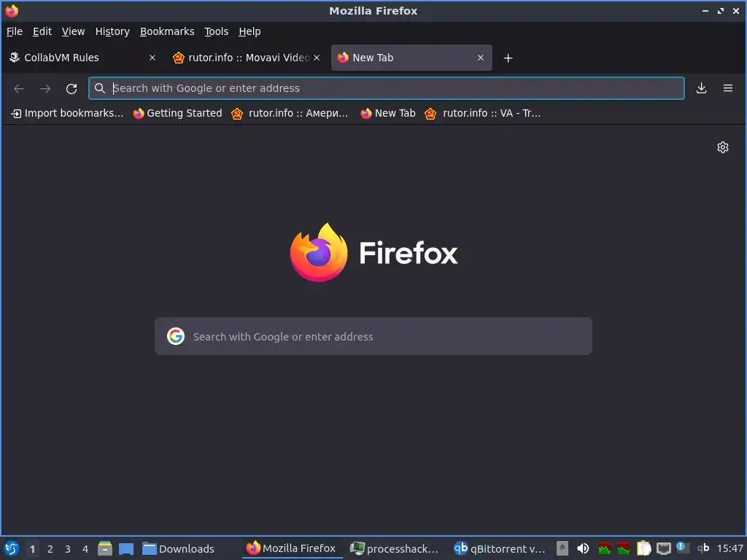Reload the current page

pos(71,88)
